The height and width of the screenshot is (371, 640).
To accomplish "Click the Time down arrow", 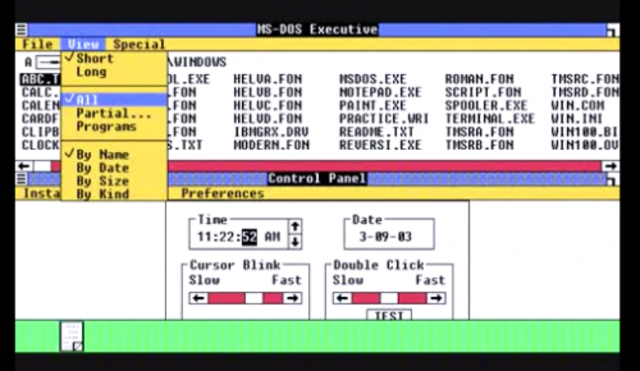I will point(295,242).
